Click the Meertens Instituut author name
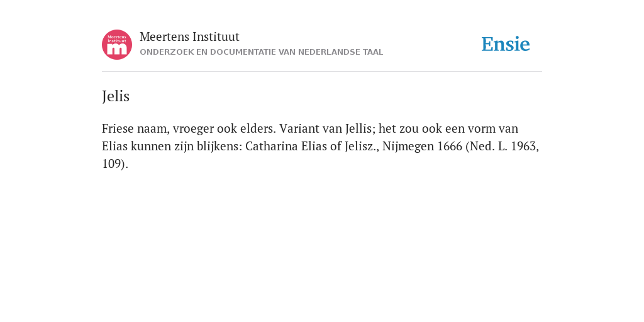This screenshot has height=322, width=644. coord(189,36)
